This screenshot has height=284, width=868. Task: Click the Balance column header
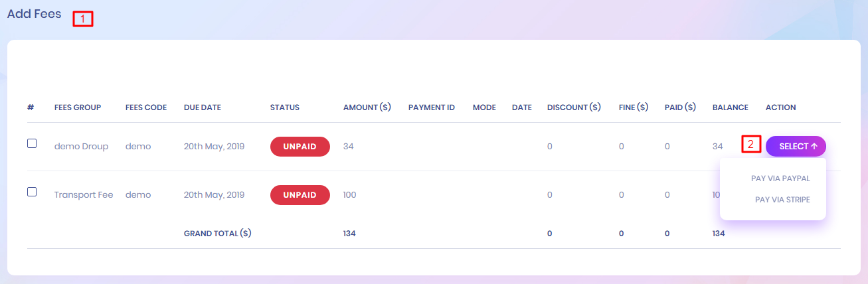[x=730, y=107]
